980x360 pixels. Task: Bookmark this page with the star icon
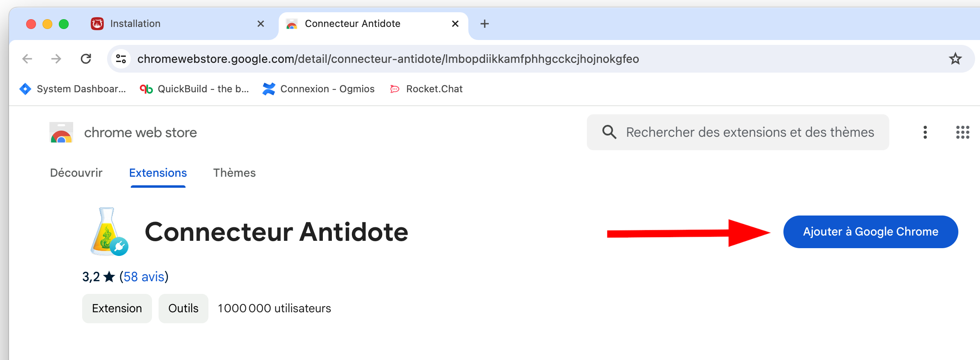pyautogui.click(x=955, y=59)
